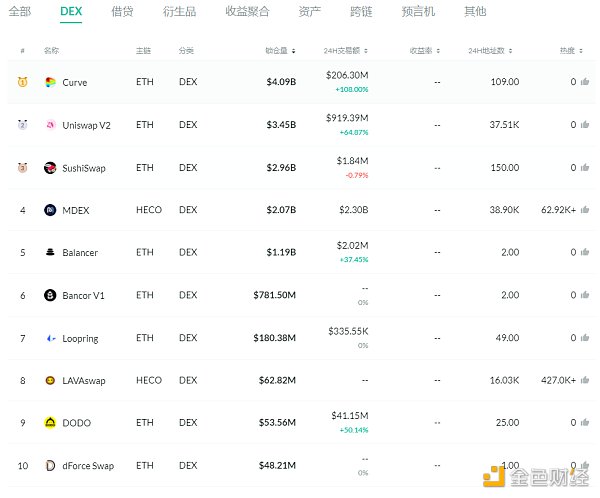Click the MDEX logo icon
This screenshot has width=600, height=498.
click(50, 210)
